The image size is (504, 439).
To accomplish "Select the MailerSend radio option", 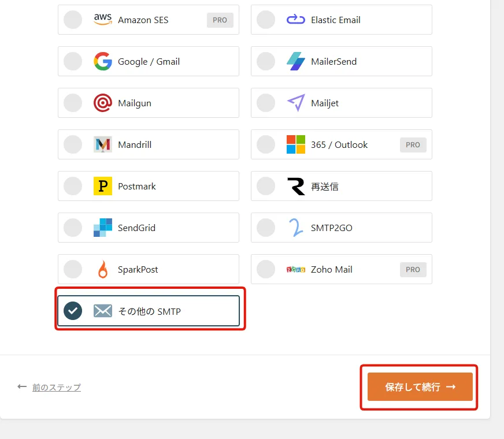I will 266,61.
